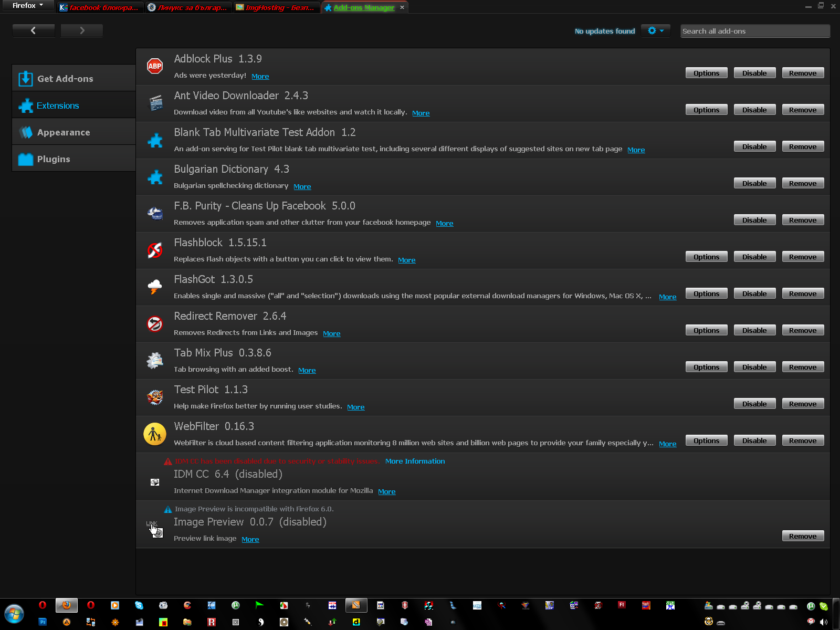The image size is (840, 630).
Task: Show More details for Adblock Plus
Action: 260,76
